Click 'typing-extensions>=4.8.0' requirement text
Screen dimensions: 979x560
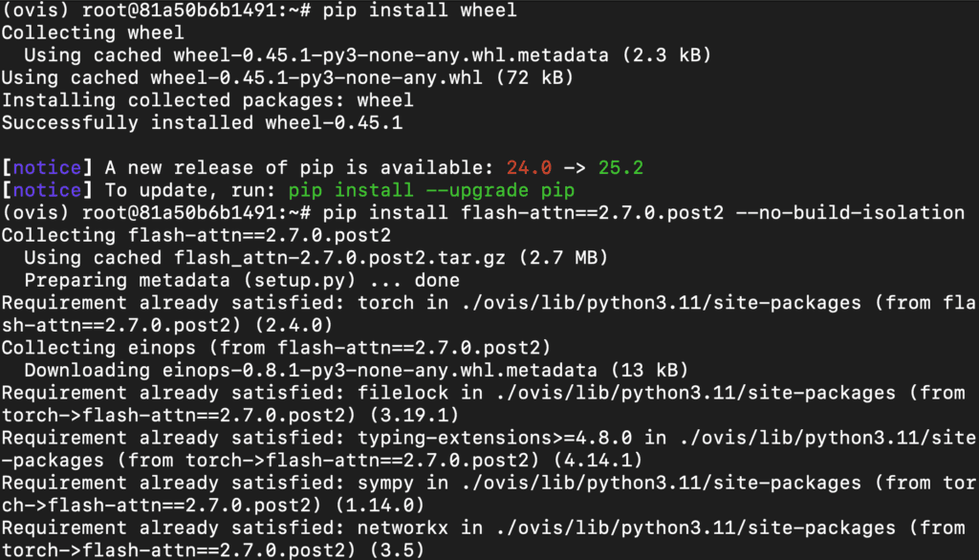click(x=494, y=438)
